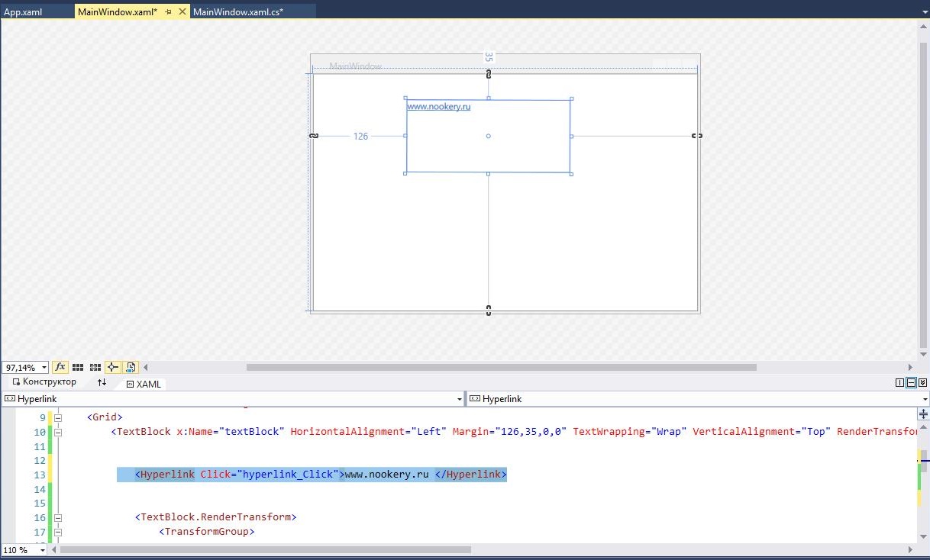This screenshot has width=930, height=560.
Task: Click the 126 left margin value
Action: (x=360, y=137)
